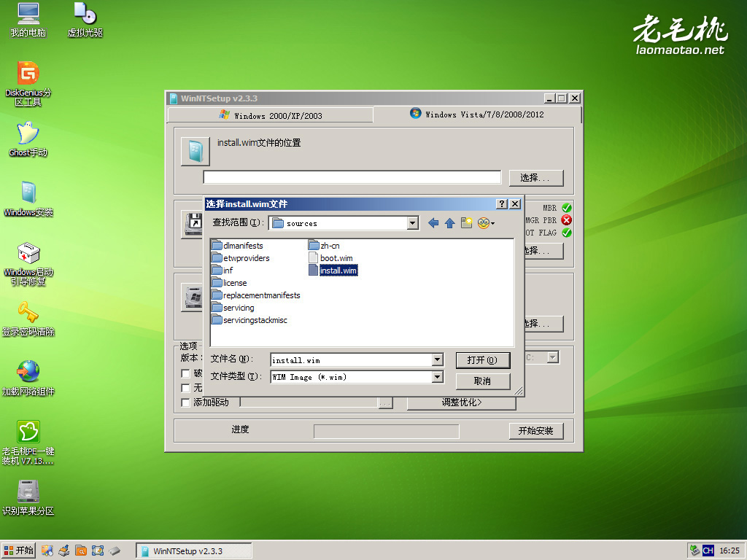Click the gray drive quick launch icon
Image resolution: width=747 pixels, height=560 pixels.
(115, 551)
